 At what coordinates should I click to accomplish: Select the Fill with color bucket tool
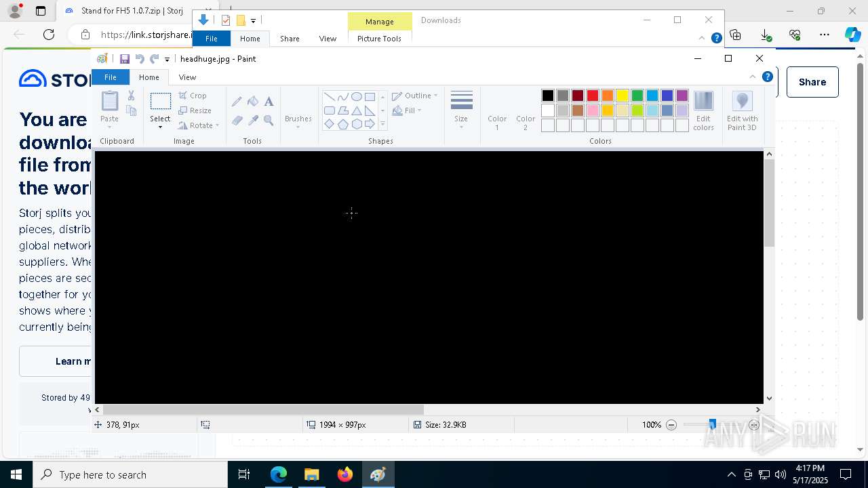tap(253, 102)
